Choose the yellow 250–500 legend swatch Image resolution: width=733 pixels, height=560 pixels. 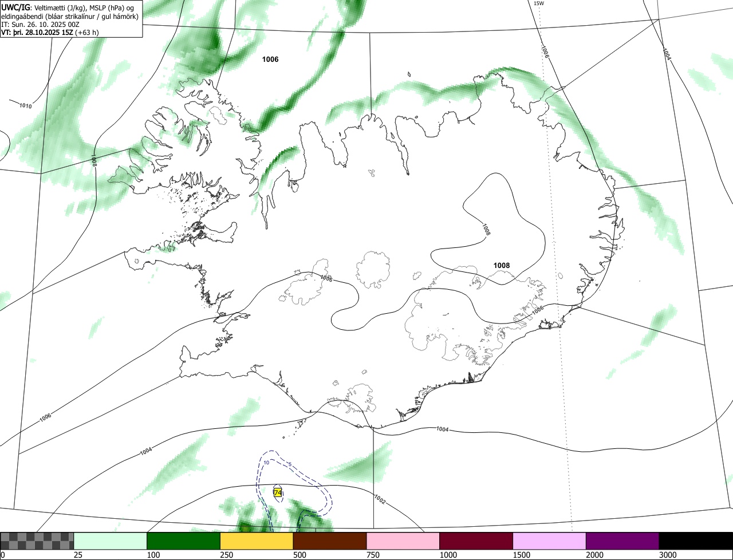coord(257,541)
